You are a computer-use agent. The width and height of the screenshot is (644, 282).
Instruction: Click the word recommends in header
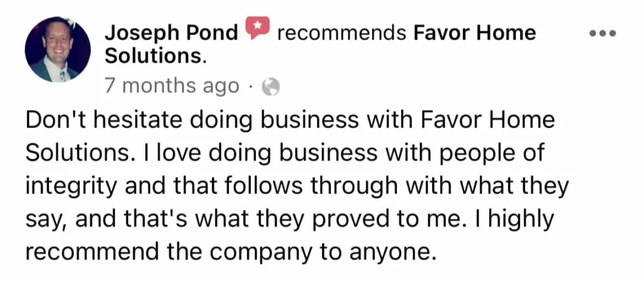(341, 34)
